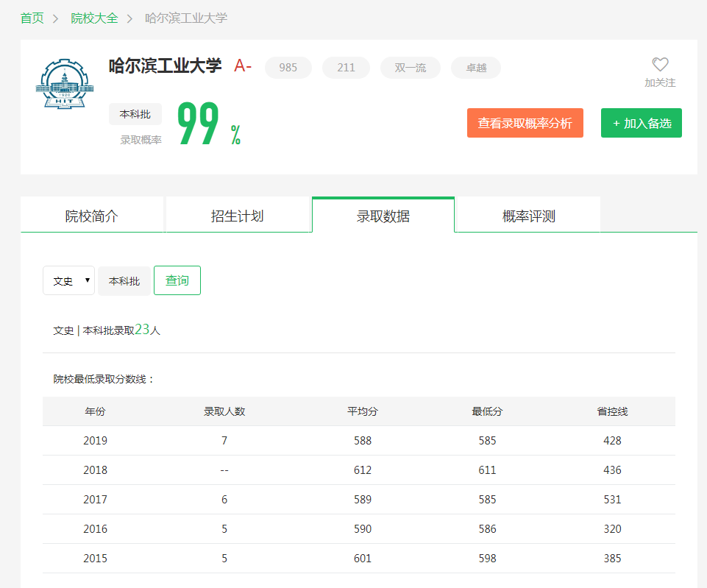707x588 pixels.
Task: Click the 2015 year row cell
Action: click(x=95, y=559)
